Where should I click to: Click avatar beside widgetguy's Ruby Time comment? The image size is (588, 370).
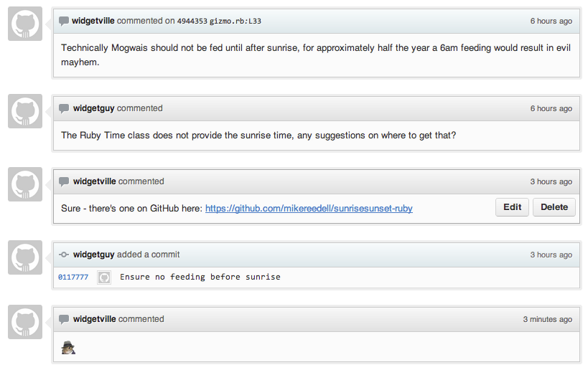25,111
